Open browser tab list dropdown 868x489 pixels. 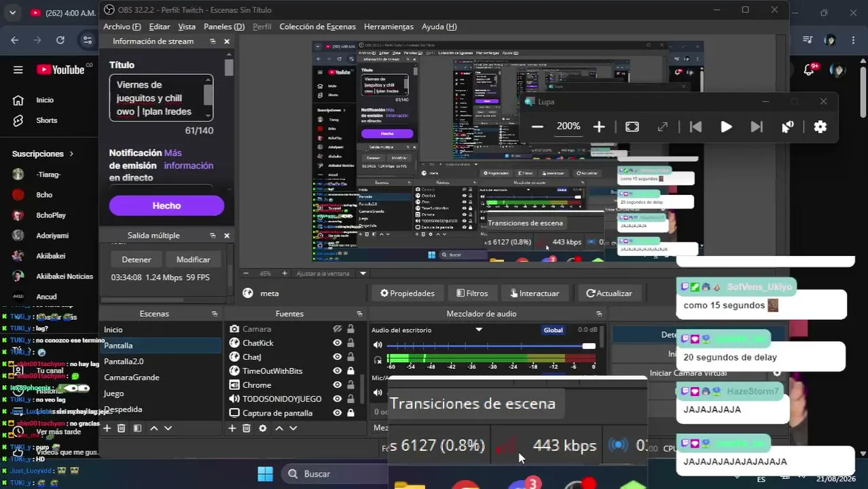coord(12,13)
